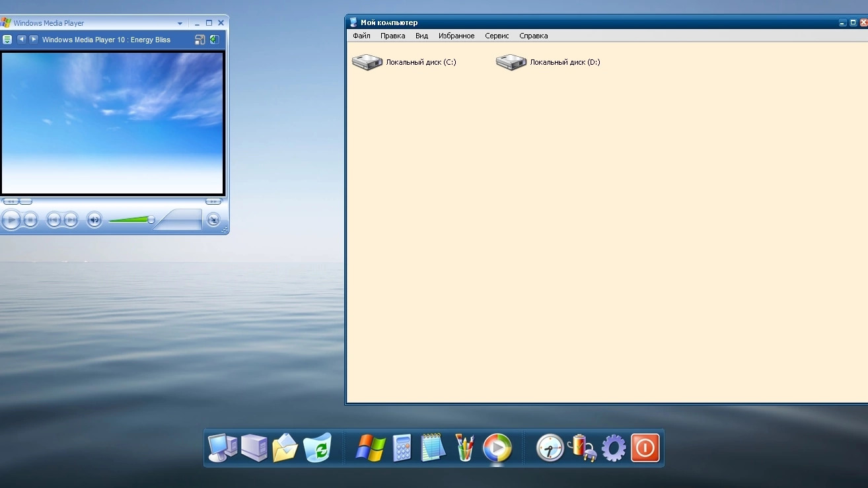Image resolution: width=868 pixels, height=488 pixels.
Task: Stop playback in Windows Media Player
Action: [x=30, y=220]
